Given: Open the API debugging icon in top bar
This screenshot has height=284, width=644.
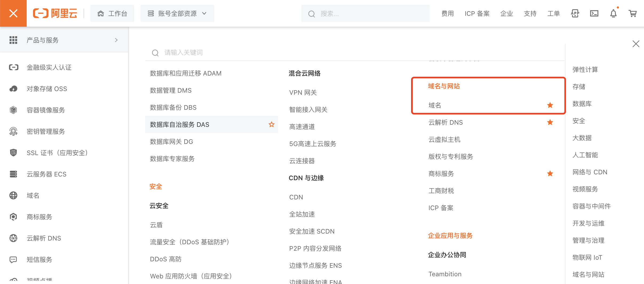Looking at the screenshot, I should 575,13.
